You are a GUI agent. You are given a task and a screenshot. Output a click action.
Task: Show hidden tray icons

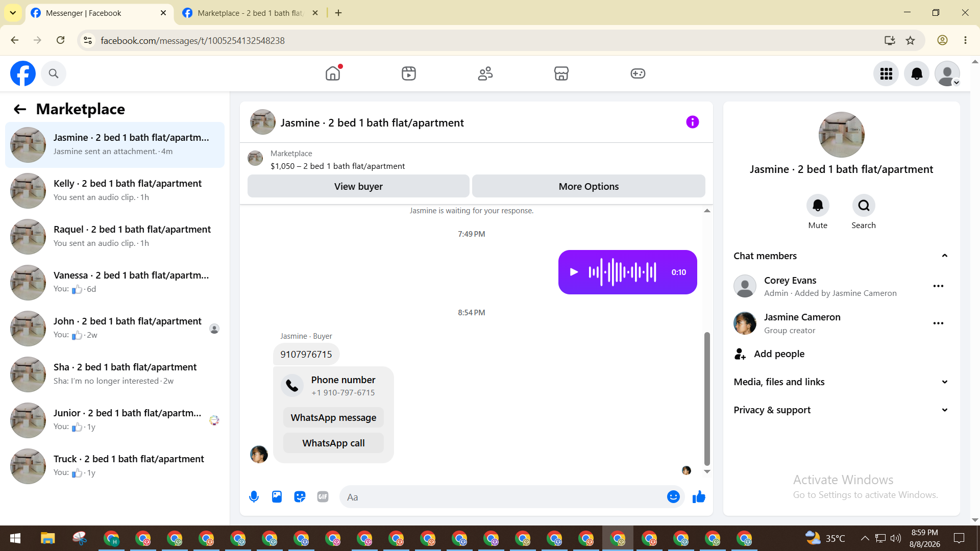pyautogui.click(x=865, y=538)
